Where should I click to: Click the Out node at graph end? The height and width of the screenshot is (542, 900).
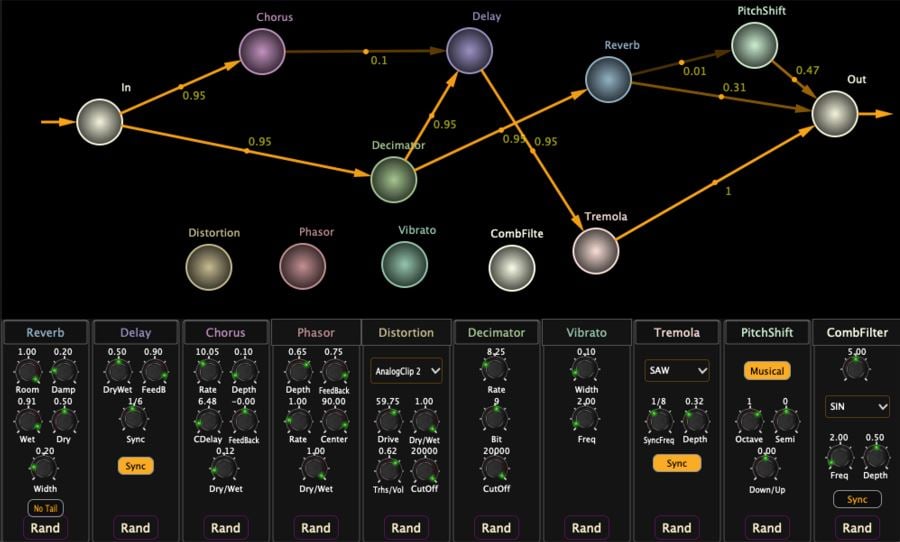[x=836, y=113]
